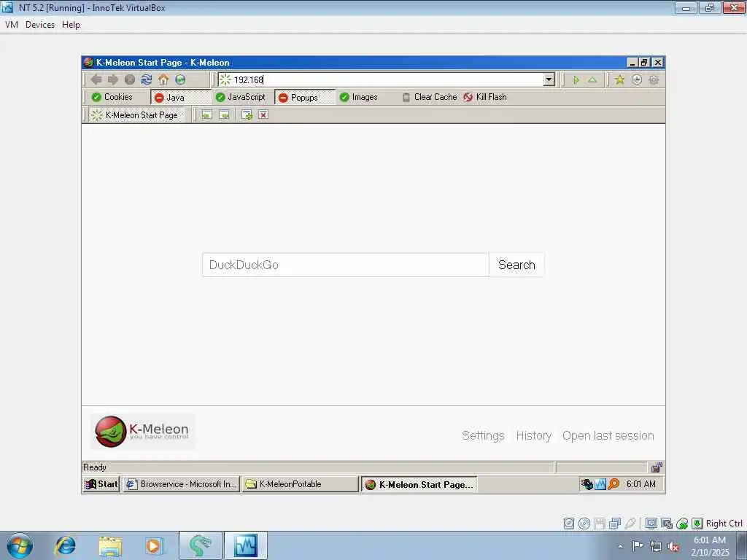The width and height of the screenshot is (747, 560).
Task: Open the Home page icon
Action: pos(163,79)
